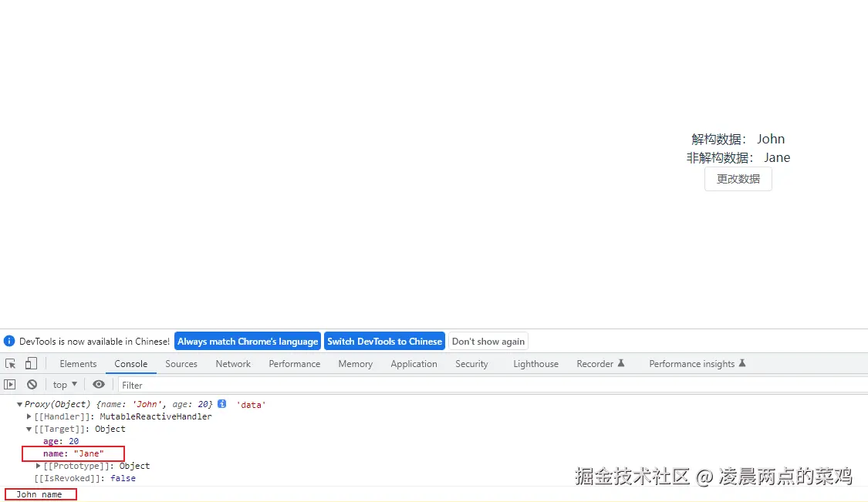This screenshot has height=502, width=868.
Task: Open the Memory tab
Action: [x=356, y=364]
